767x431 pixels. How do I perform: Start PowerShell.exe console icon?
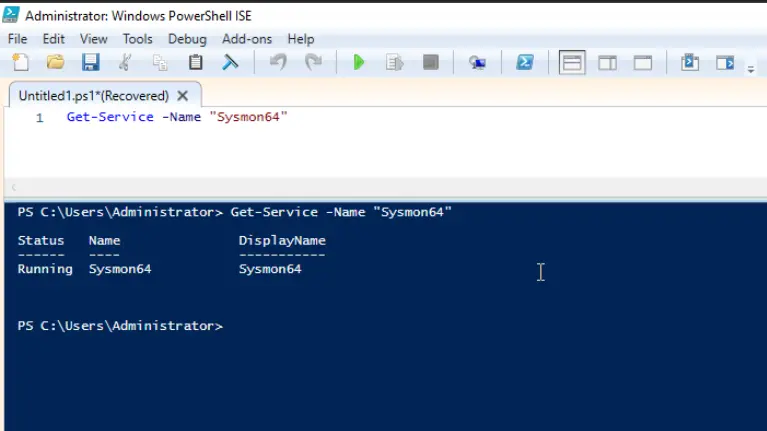pyautogui.click(x=525, y=63)
